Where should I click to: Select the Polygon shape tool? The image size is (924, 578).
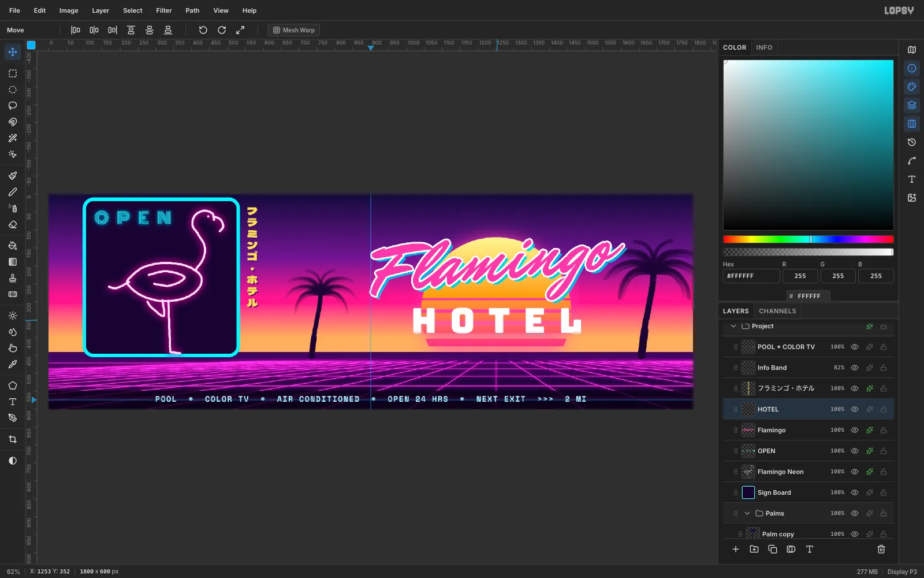click(x=13, y=386)
